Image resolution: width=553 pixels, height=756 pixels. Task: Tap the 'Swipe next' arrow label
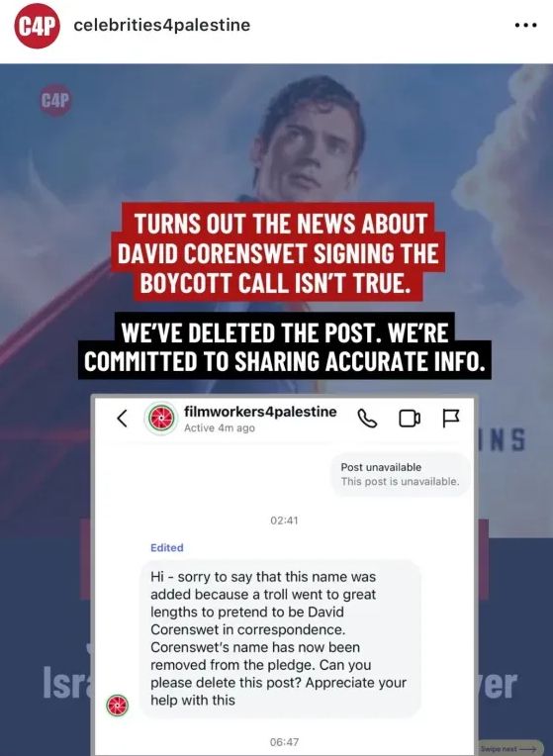509,749
